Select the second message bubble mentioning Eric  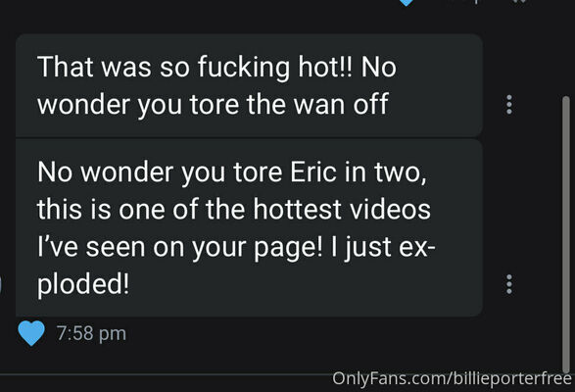pos(249,227)
